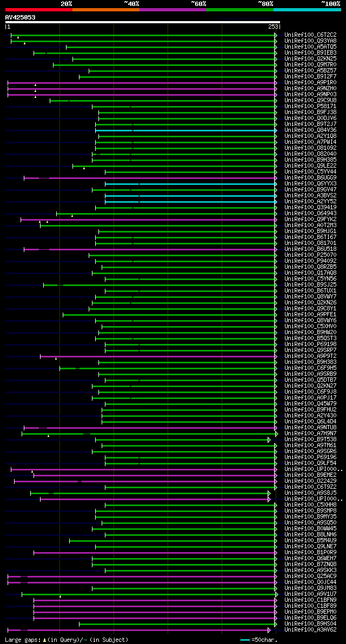
Task: Click the UniRef100_Q2KN25 label
Action: (310, 59)
